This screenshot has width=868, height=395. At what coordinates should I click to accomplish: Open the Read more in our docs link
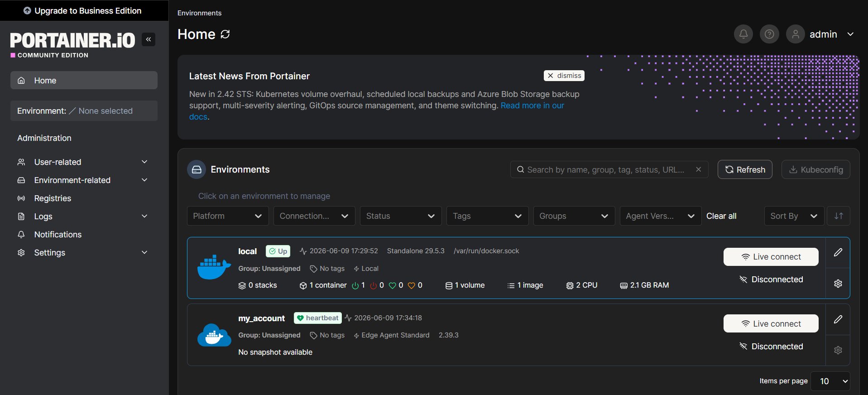click(x=532, y=106)
